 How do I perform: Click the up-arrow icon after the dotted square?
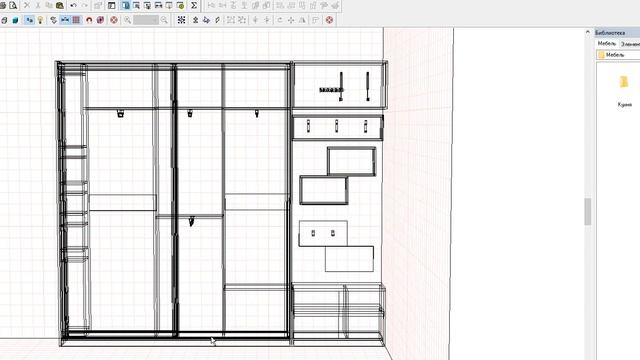[x=196, y=20]
